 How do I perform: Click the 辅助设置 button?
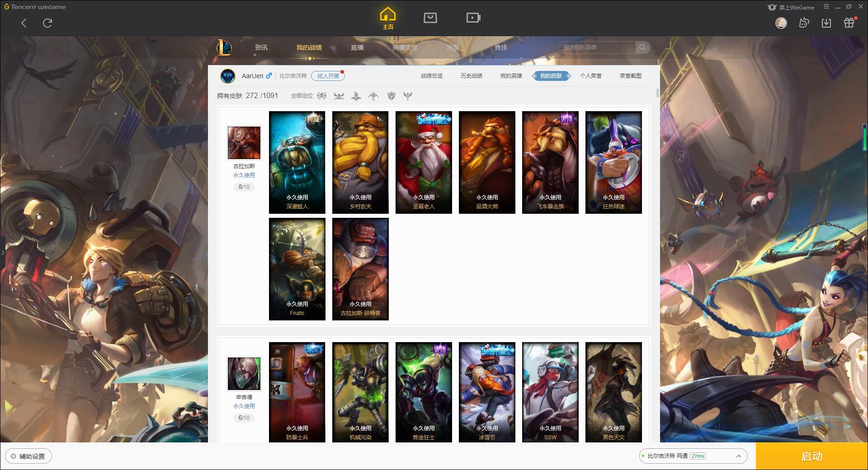pos(28,456)
